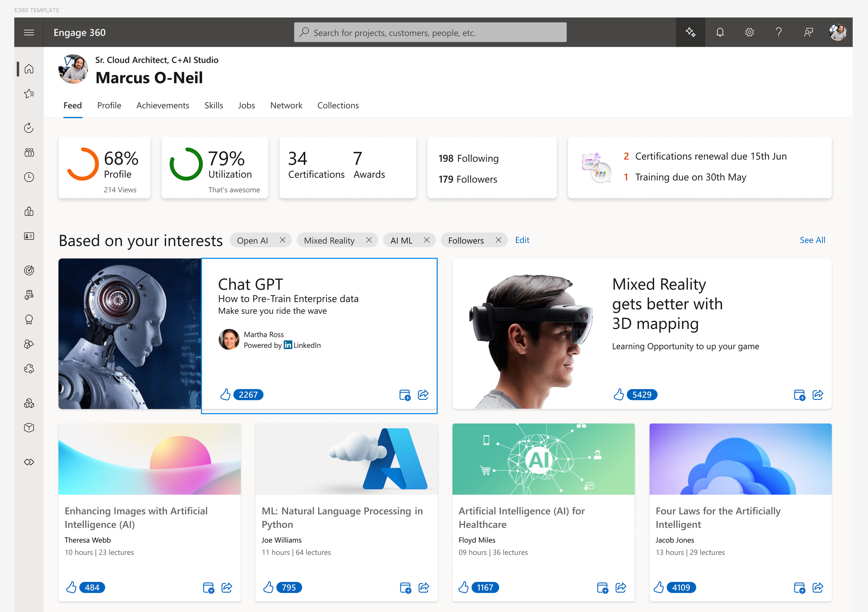
Task: Like Enhancing Images with AI course
Action: coord(71,587)
